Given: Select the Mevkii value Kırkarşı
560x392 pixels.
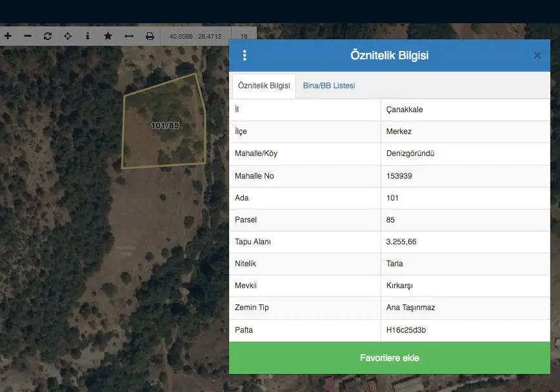Looking at the screenshot, I should click(399, 286).
